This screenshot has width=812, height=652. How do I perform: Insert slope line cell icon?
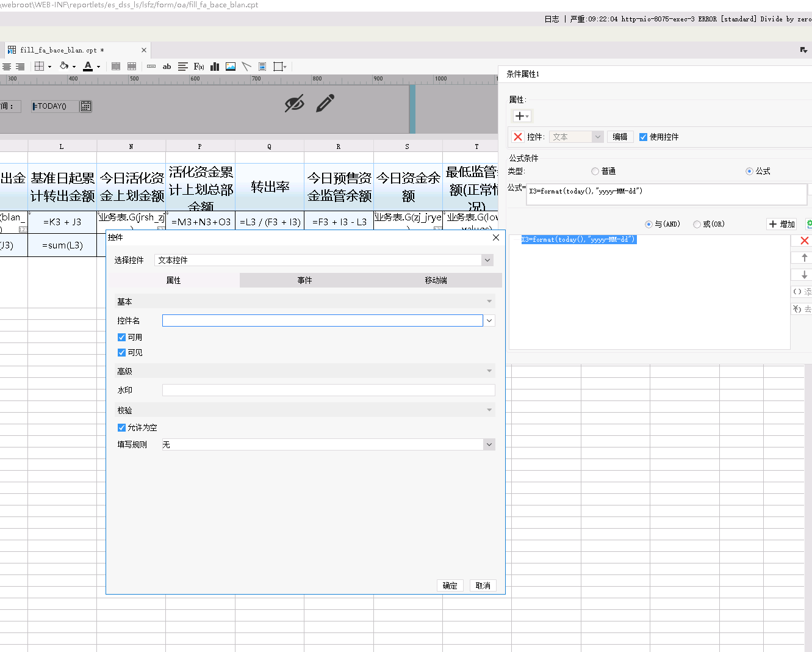tap(246, 67)
